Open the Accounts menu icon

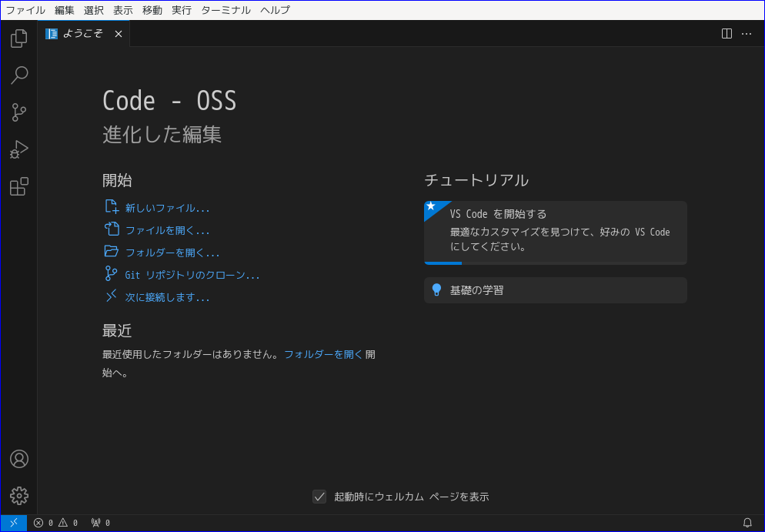point(19,459)
